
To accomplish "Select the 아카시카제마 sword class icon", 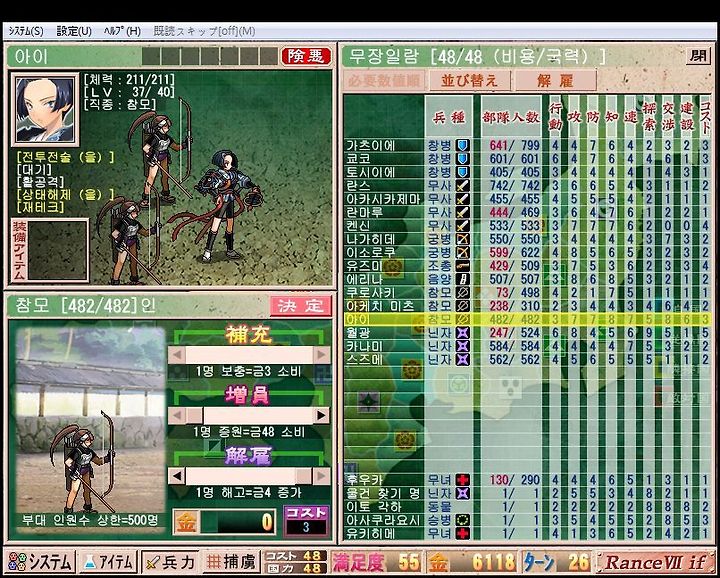I will (463, 199).
